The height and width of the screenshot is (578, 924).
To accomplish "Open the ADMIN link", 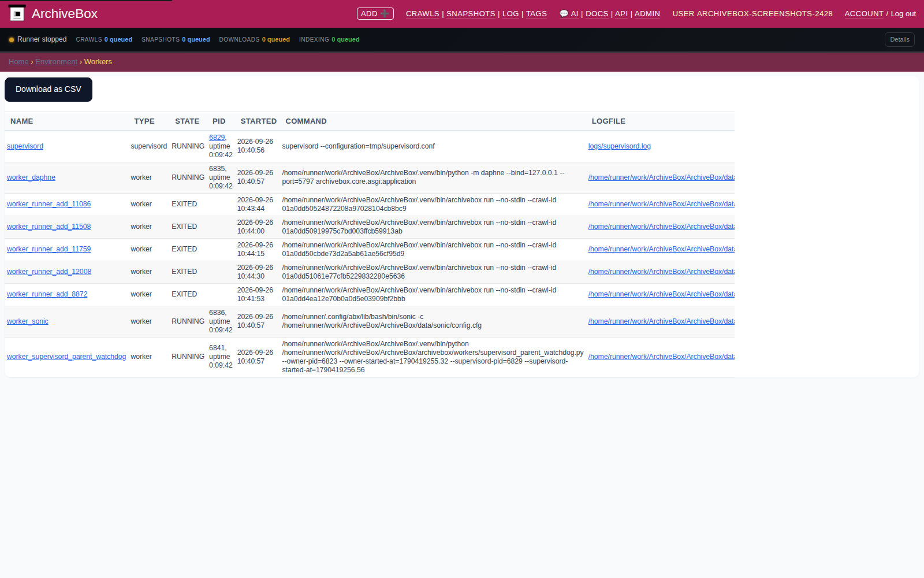I will [x=647, y=14].
